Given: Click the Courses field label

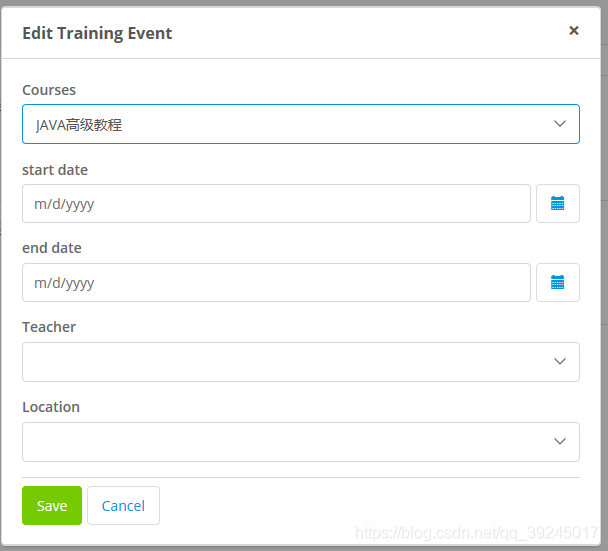Looking at the screenshot, I should (49, 90).
